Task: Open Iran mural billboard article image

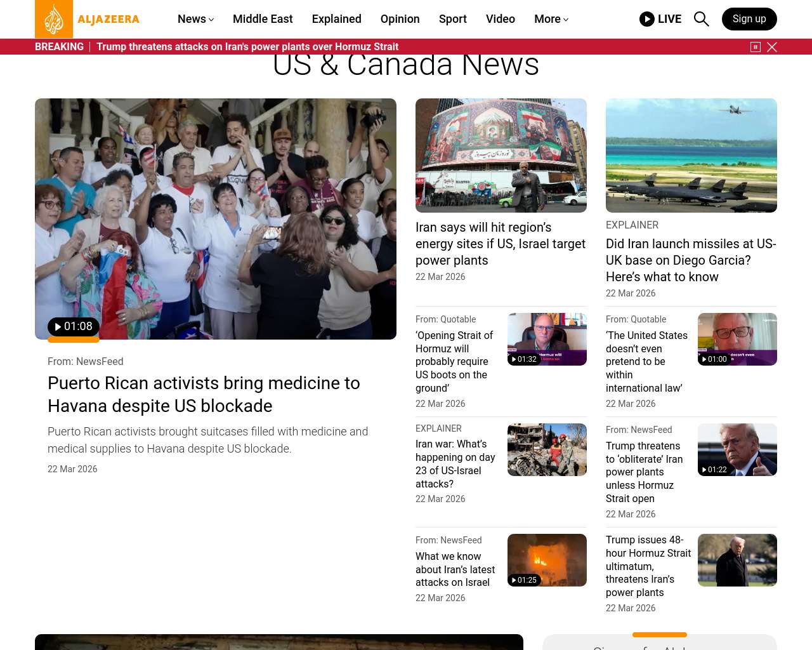Action: click(501, 156)
